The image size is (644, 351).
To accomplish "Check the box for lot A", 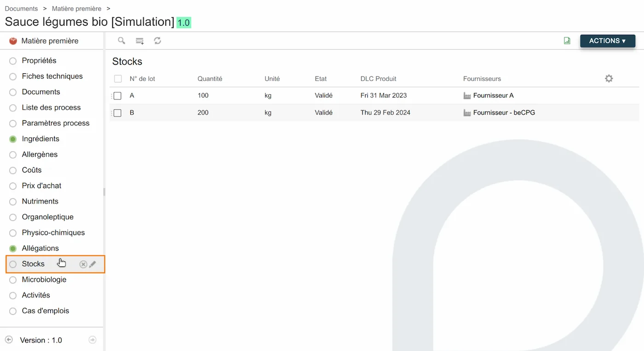I will coord(117,96).
